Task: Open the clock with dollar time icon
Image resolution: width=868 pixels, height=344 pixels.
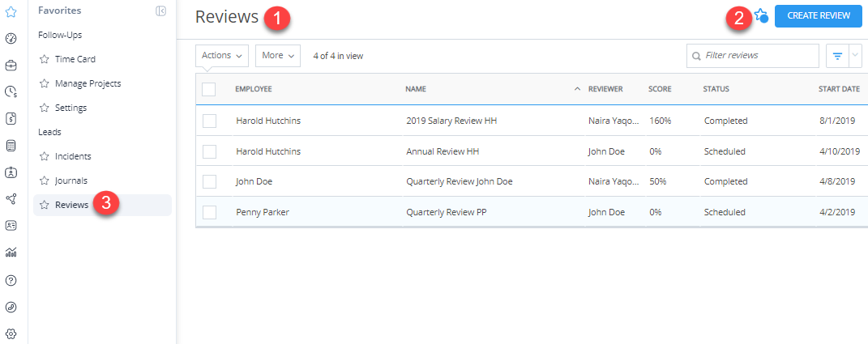Action: pos(11,91)
